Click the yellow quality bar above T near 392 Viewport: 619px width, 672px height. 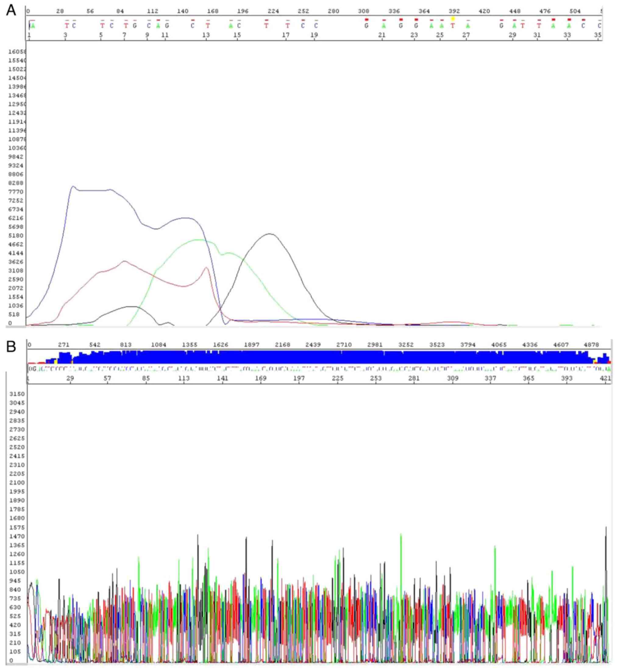[x=453, y=19]
